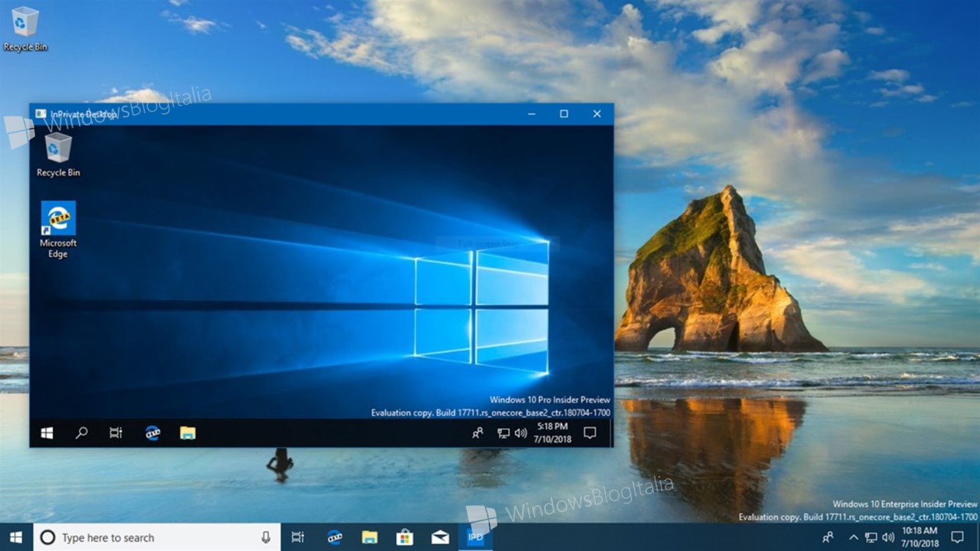Open Task View on host taskbar
Screen dimensions: 980x551
pos(298,537)
